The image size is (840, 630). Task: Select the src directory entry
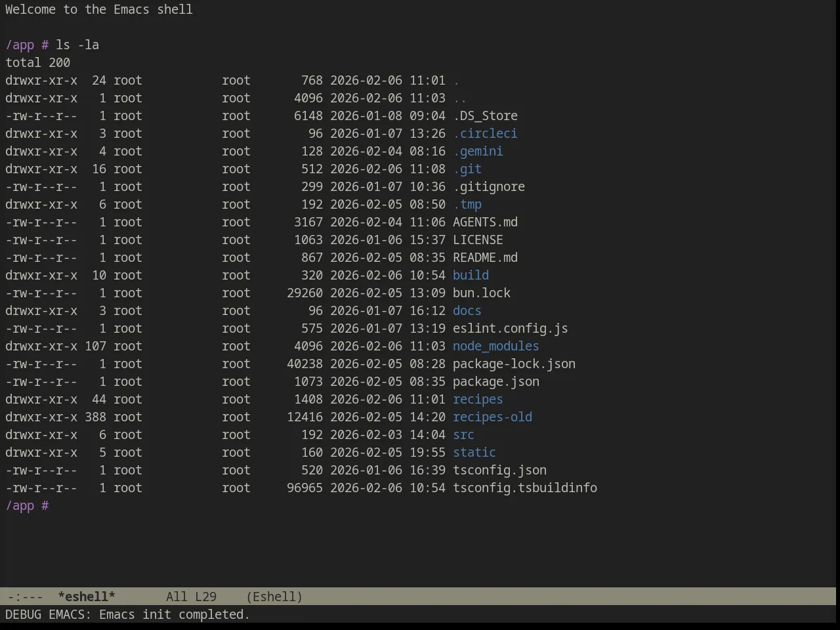[463, 434]
